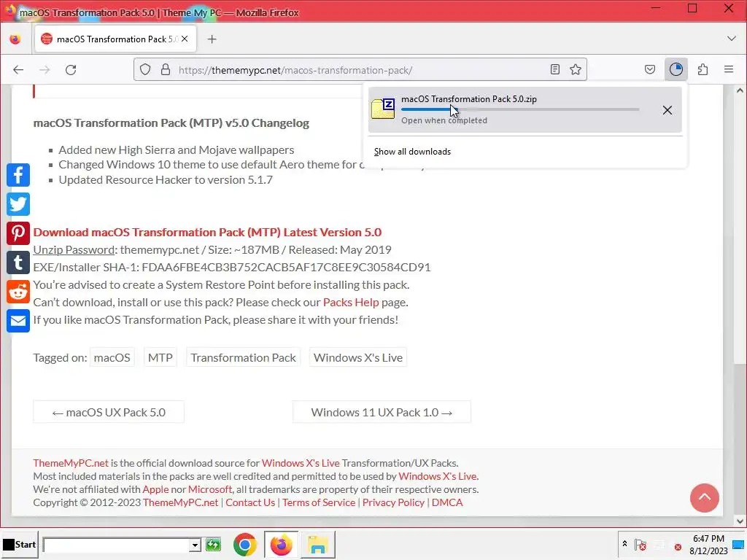Screen dimensions: 747x560
Task: Share the page on Twitter
Action: 18,204
